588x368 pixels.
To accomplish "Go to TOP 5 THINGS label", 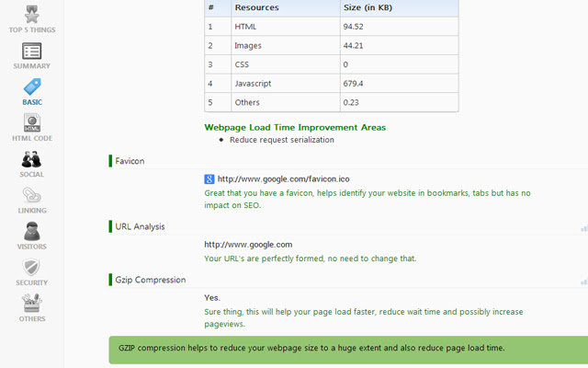I will click(x=32, y=30).
